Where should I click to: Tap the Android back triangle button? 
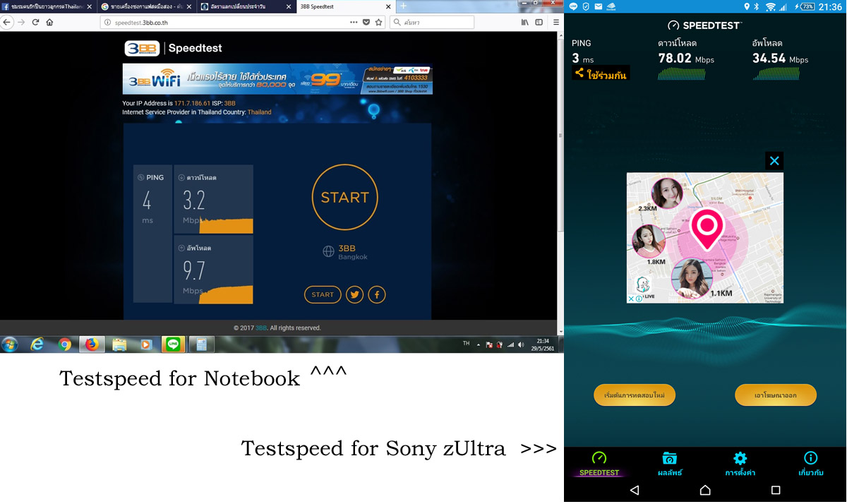tap(635, 490)
